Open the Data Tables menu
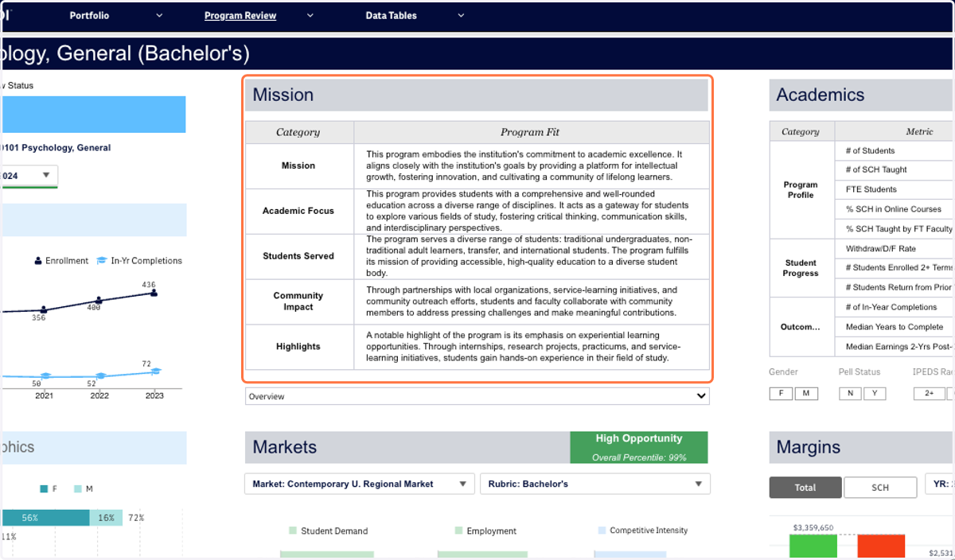This screenshot has height=560, width=955. pyautogui.click(x=391, y=15)
